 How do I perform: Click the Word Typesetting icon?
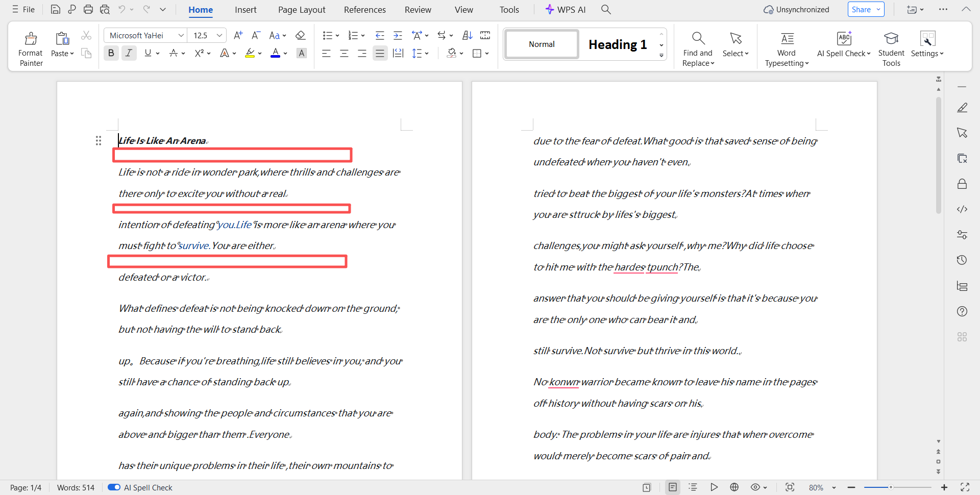coord(787,39)
